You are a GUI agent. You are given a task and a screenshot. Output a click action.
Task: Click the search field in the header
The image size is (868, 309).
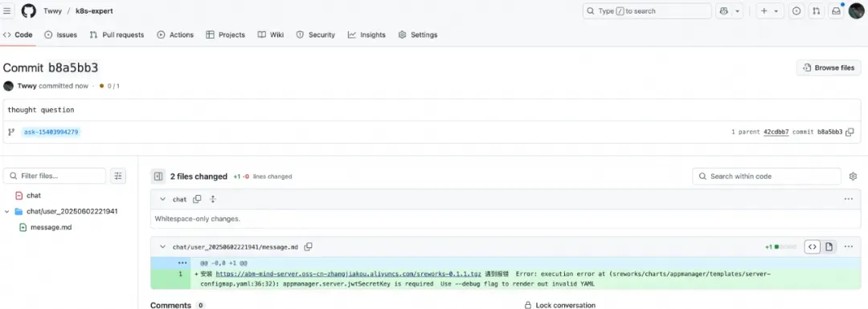(x=647, y=11)
